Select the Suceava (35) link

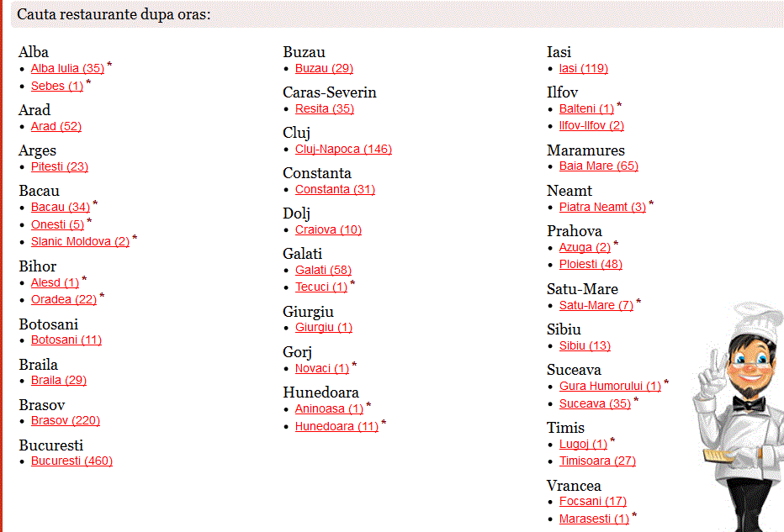click(x=595, y=404)
